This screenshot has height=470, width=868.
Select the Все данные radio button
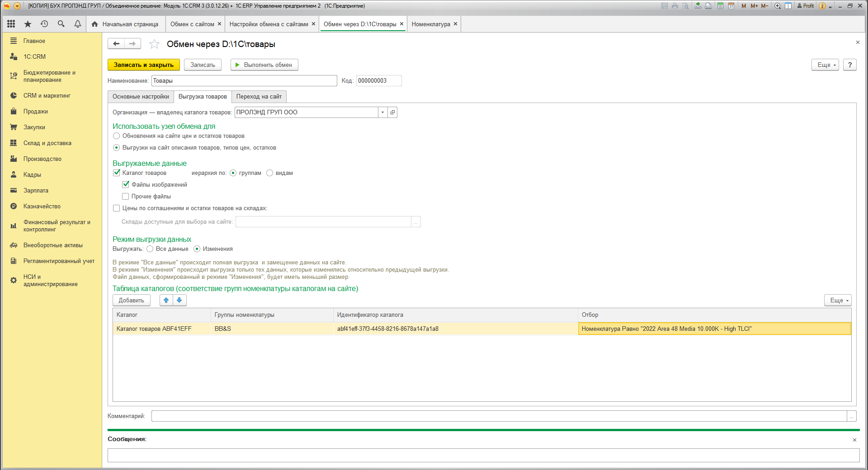pos(150,249)
